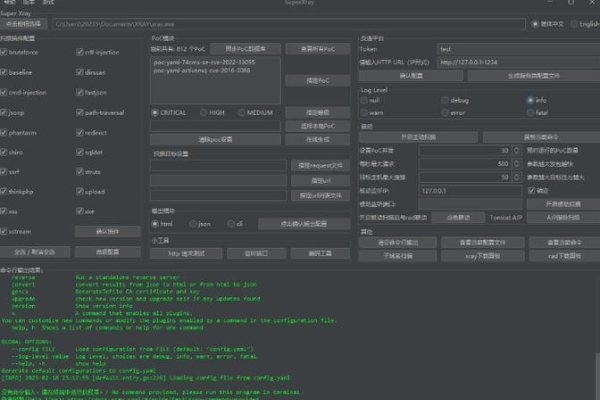
Task: Toggle the xxe checkbox
Action: (80, 211)
